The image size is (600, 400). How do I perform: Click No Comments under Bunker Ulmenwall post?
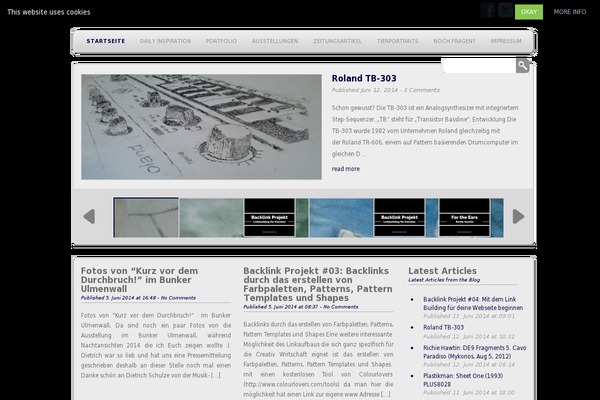point(178,298)
